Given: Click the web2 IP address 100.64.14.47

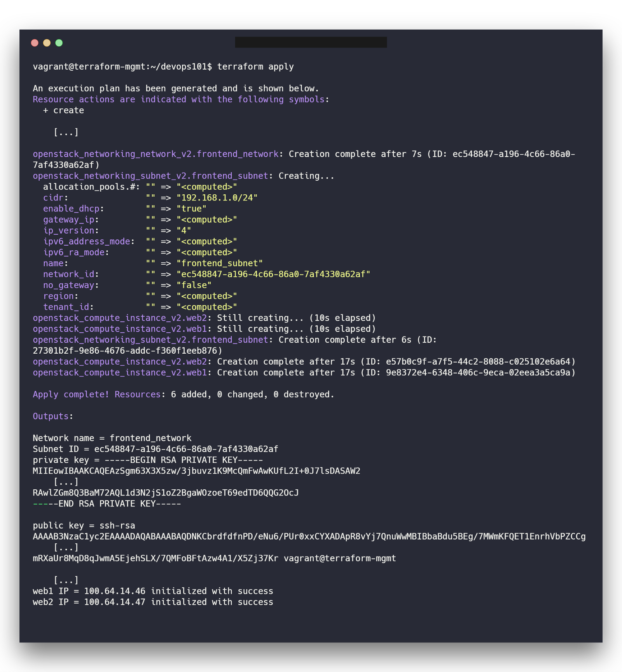Looking at the screenshot, I should pyautogui.click(x=115, y=602).
